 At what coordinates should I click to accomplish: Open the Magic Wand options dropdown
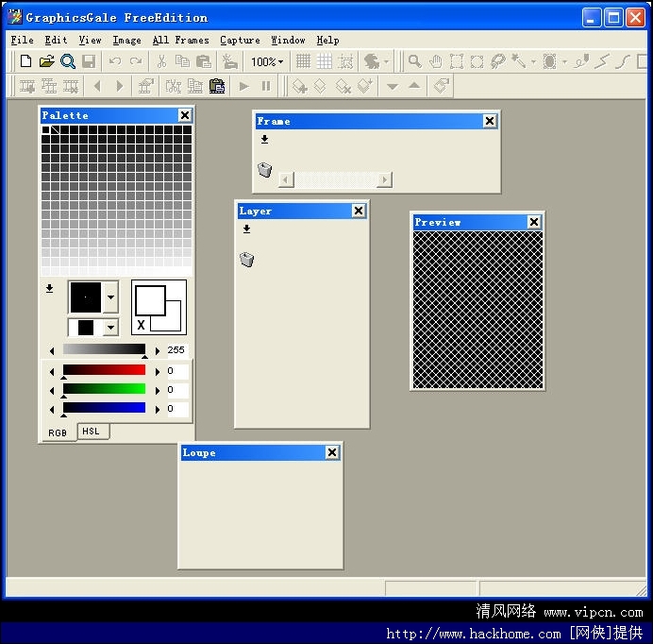pos(533,62)
